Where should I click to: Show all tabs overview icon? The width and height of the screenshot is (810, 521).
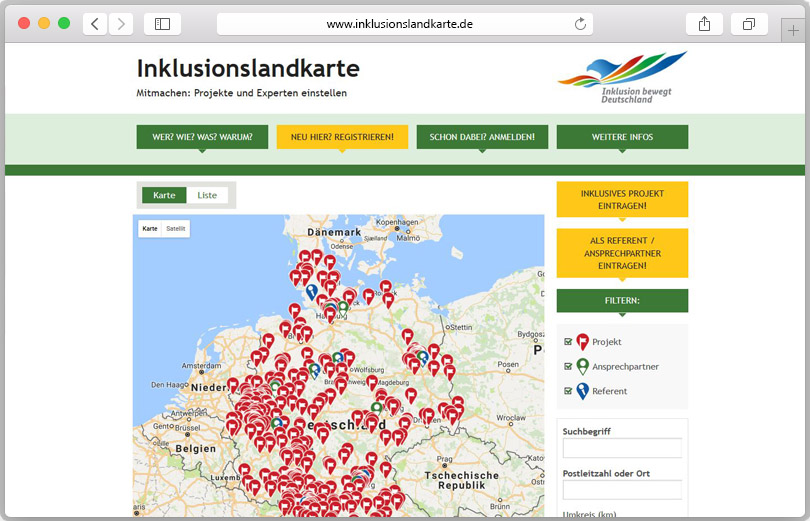click(749, 24)
